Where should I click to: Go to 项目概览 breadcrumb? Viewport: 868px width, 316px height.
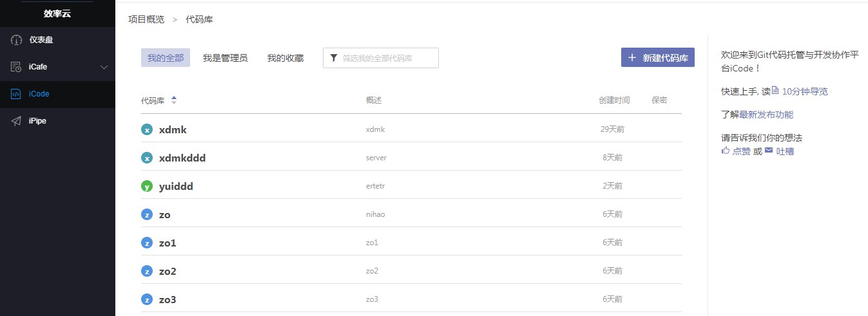coord(146,19)
